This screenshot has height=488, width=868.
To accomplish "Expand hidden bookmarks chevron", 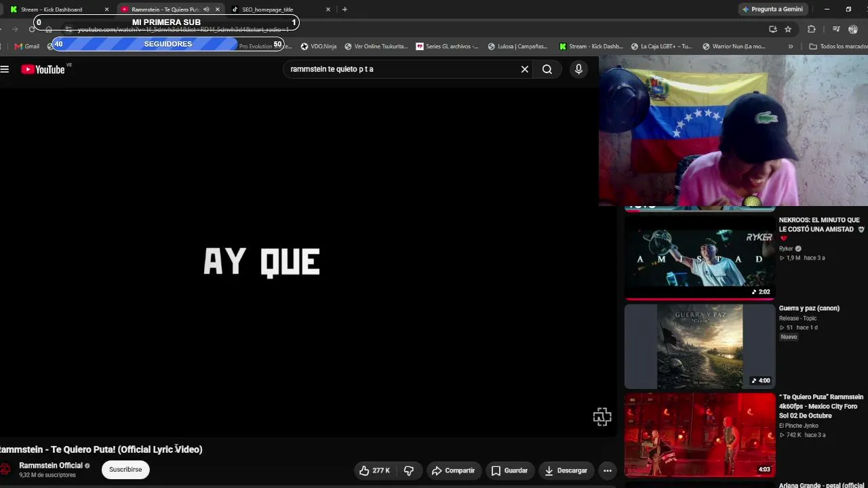I will click(790, 46).
